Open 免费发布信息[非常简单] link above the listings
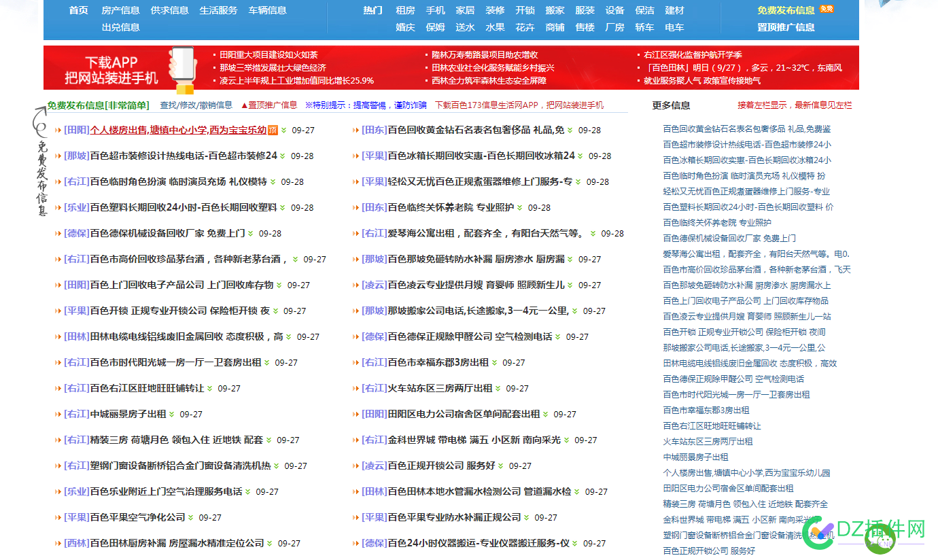 click(98, 105)
